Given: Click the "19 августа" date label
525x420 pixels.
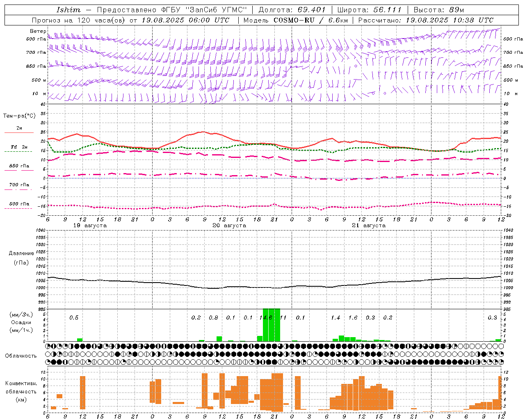Looking at the screenshot, I should click(x=90, y=226).
